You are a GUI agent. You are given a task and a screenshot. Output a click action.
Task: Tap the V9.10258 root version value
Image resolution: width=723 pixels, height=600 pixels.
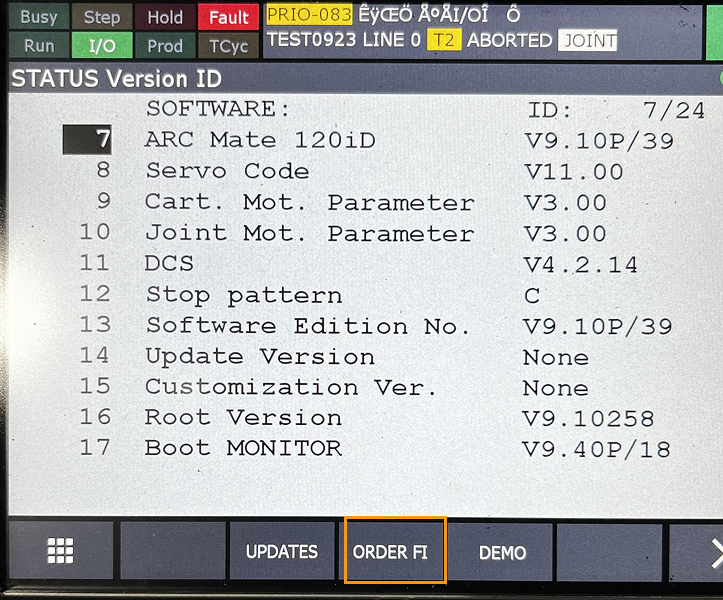tap(588, 419)
